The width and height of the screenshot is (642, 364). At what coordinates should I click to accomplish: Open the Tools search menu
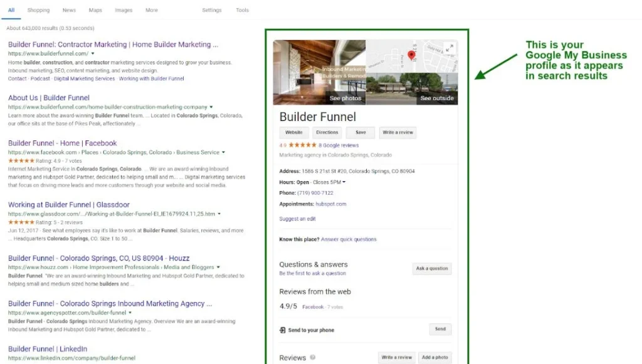coord(242,11)
